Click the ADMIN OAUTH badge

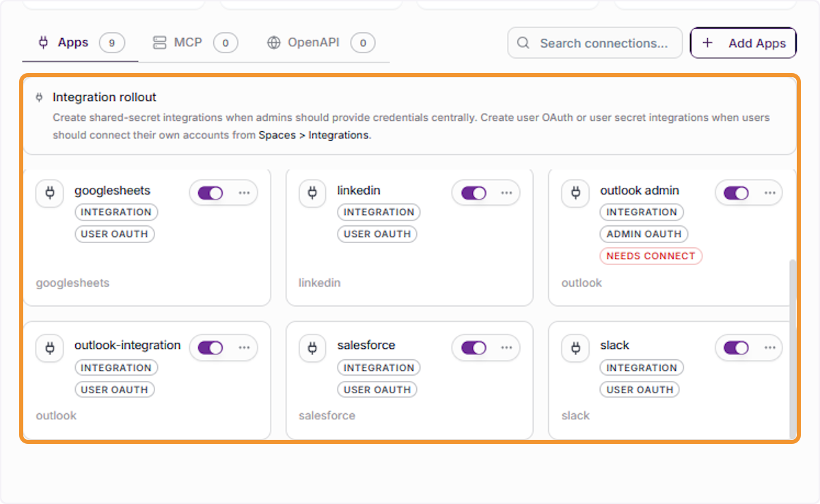pos(644,234)
